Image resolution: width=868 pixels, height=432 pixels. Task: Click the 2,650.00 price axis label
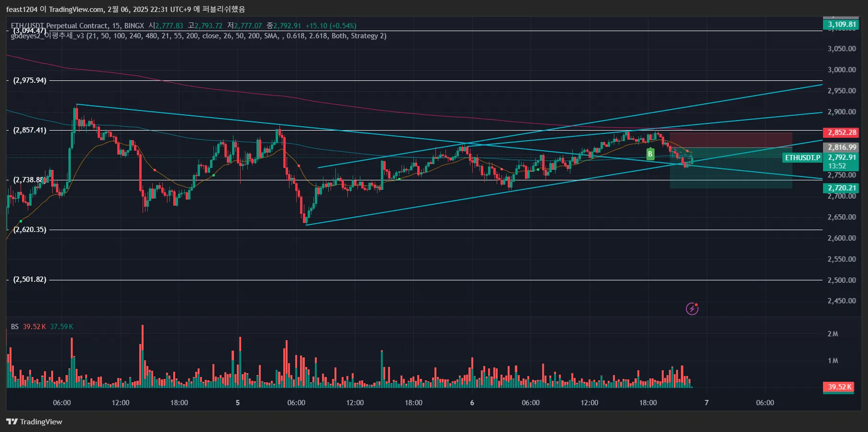842,217
